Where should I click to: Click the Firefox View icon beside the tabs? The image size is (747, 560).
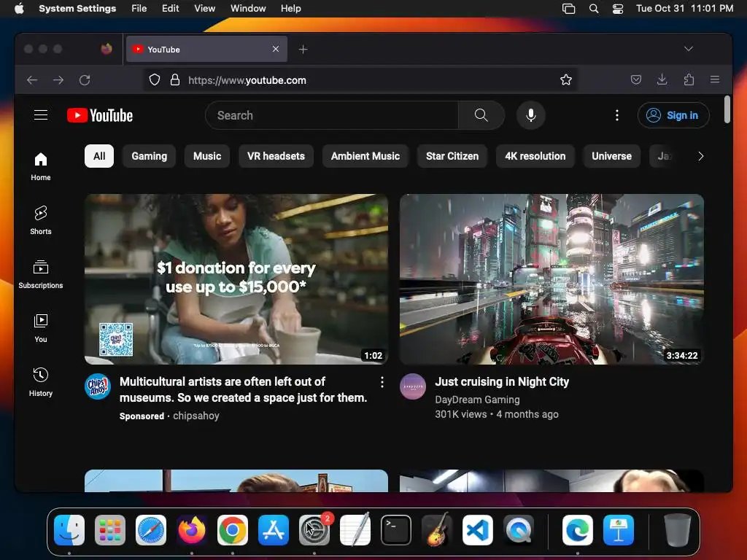click(x=107, y=49)
